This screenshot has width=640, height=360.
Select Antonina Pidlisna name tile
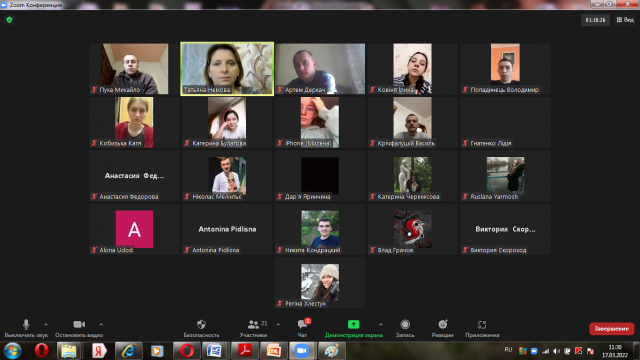click(227, 229)
